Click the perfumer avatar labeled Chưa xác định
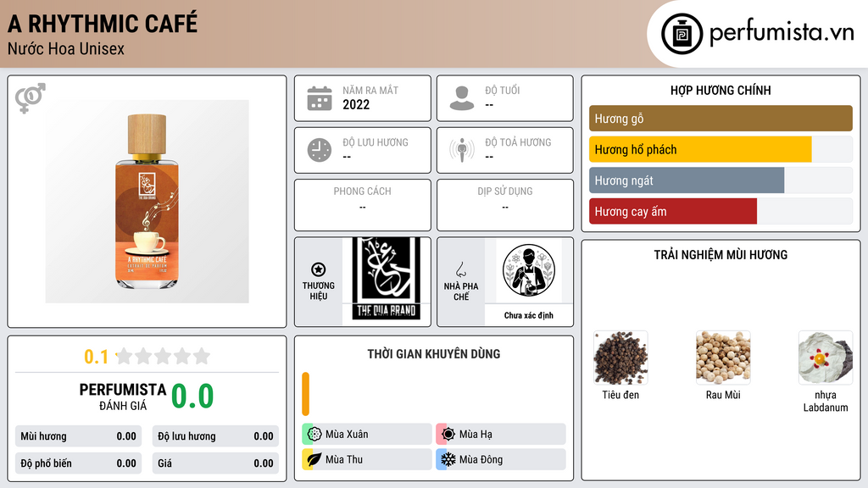This screenshot has width=868, height=488. point(529,270)
